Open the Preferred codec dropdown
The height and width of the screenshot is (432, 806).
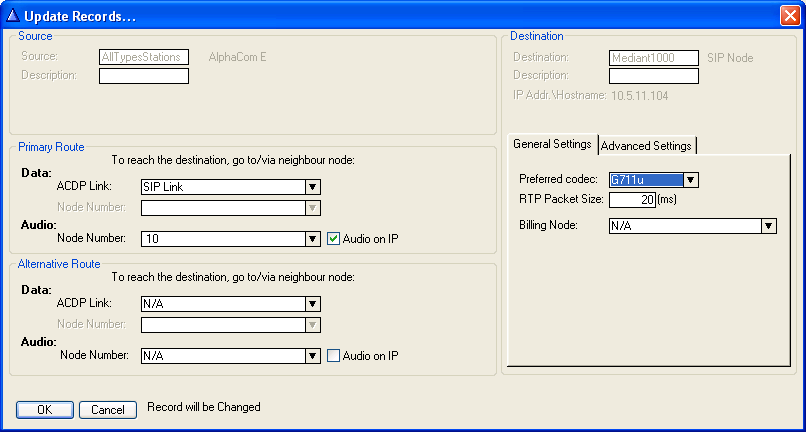690,180
